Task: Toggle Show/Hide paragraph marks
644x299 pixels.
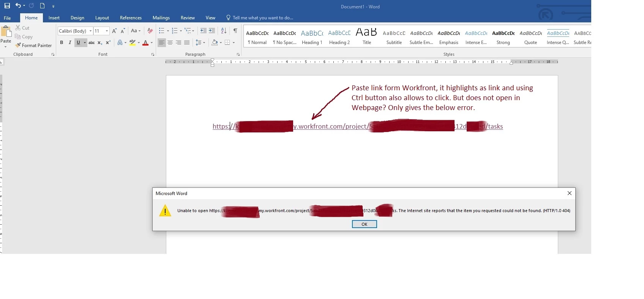Action: 235,31
